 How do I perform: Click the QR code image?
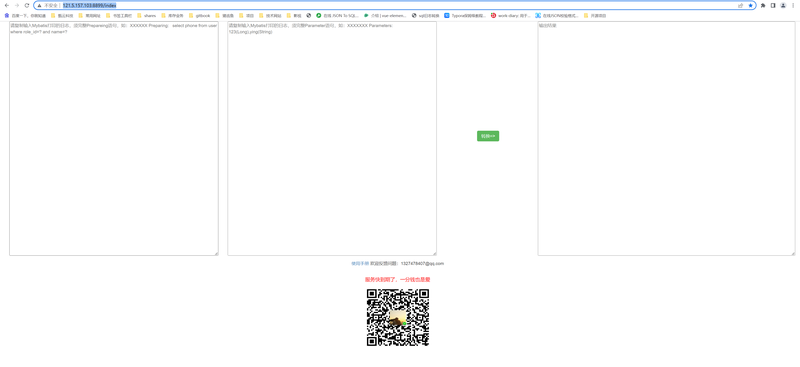[398, 317]
